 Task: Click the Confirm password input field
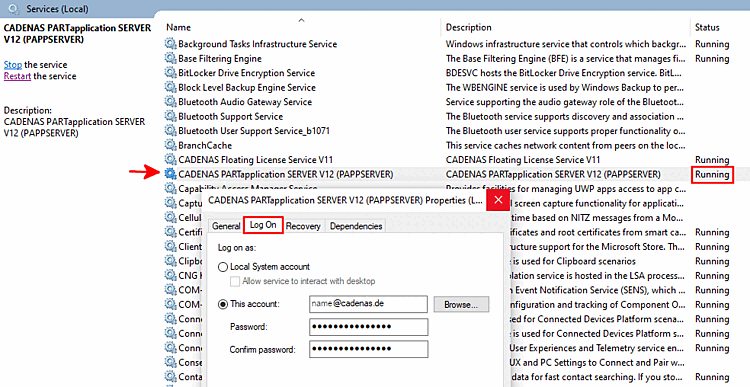[x=368, y=349]
